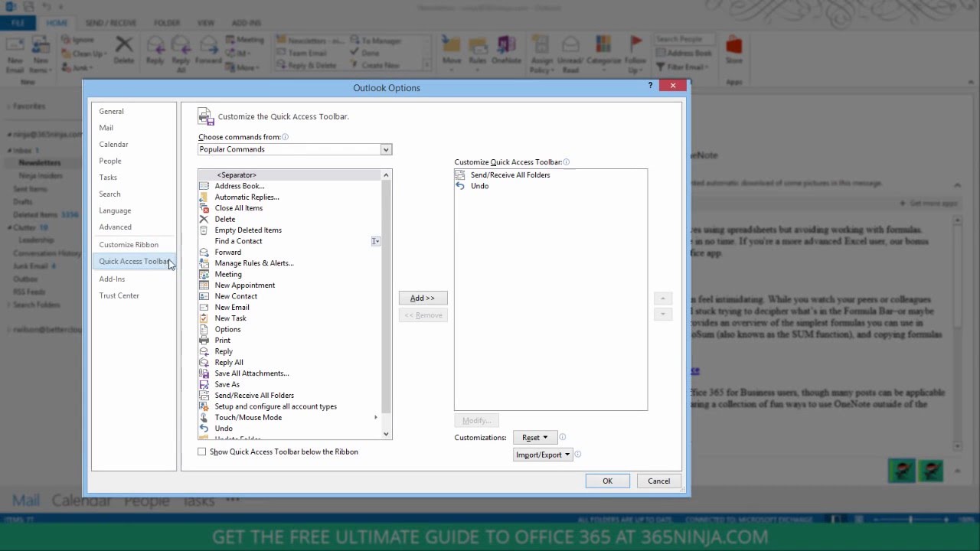Go to the Advanced options category
The height and width of the screenshot is (551, 980).
115,227
